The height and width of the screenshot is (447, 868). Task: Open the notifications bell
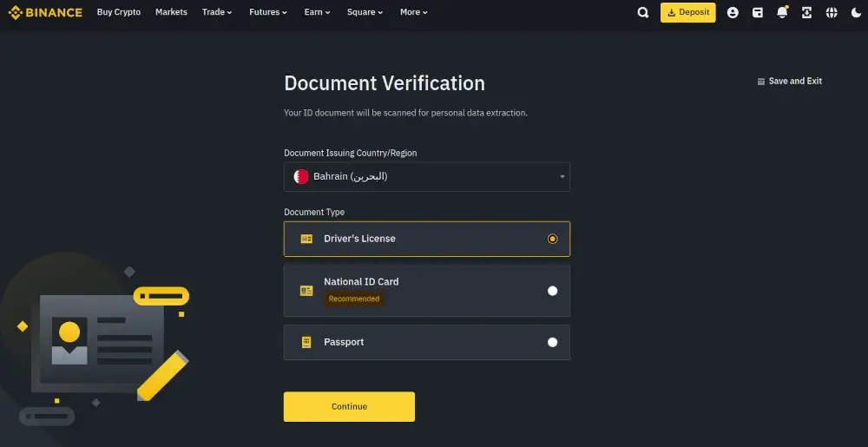click(782, 12)
